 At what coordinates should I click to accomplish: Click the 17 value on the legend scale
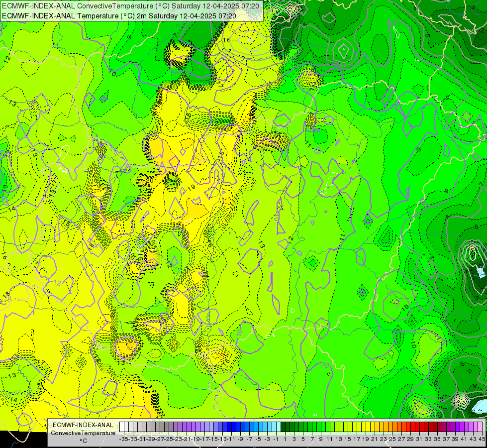(x=357, y=439)
